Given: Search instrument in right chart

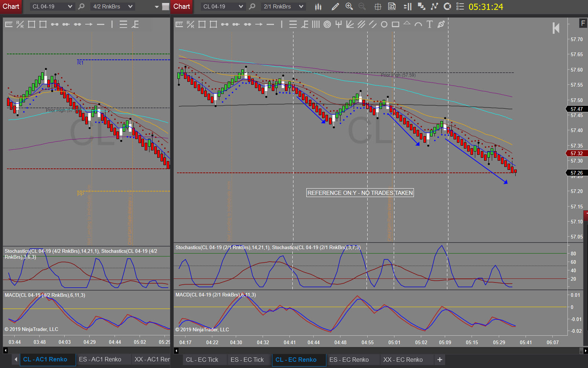Looking at the screenshot, I should point(252,7).
